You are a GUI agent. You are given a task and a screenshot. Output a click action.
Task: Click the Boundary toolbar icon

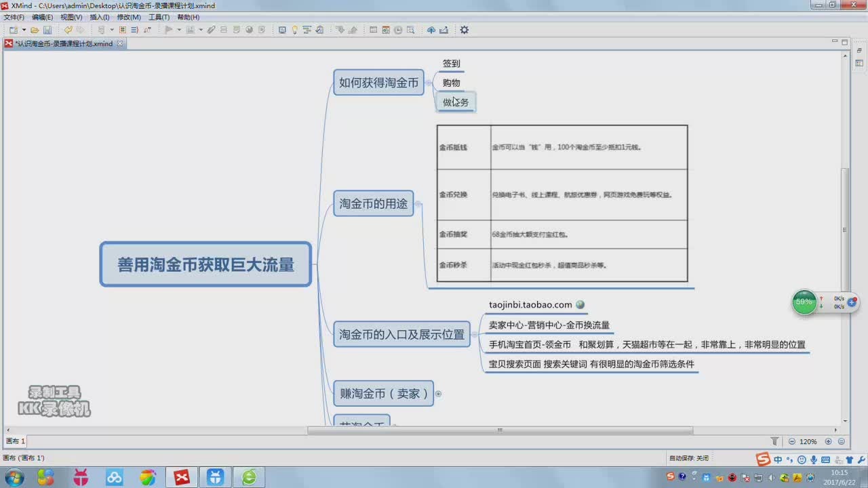[123, 30]
